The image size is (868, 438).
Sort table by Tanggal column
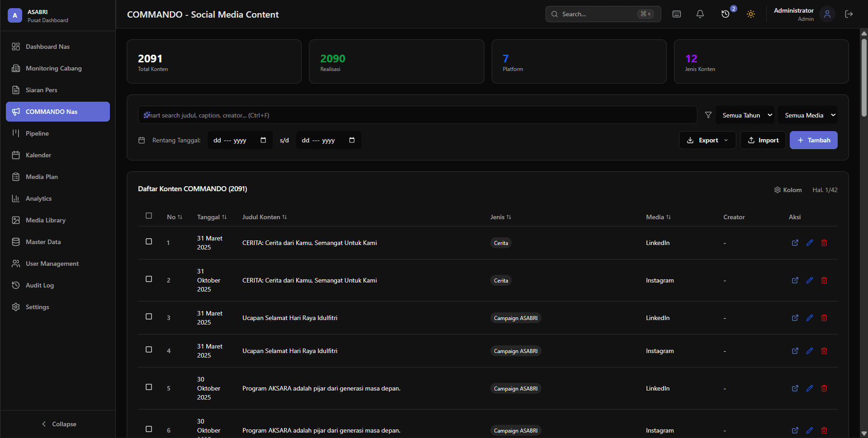(x=212, y=217)
